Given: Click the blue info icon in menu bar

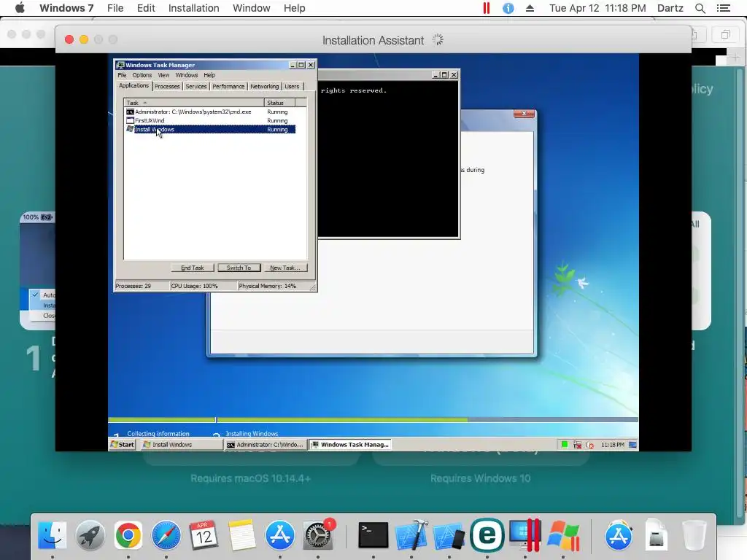Looking at the screenshot, I should pos(508,8).
